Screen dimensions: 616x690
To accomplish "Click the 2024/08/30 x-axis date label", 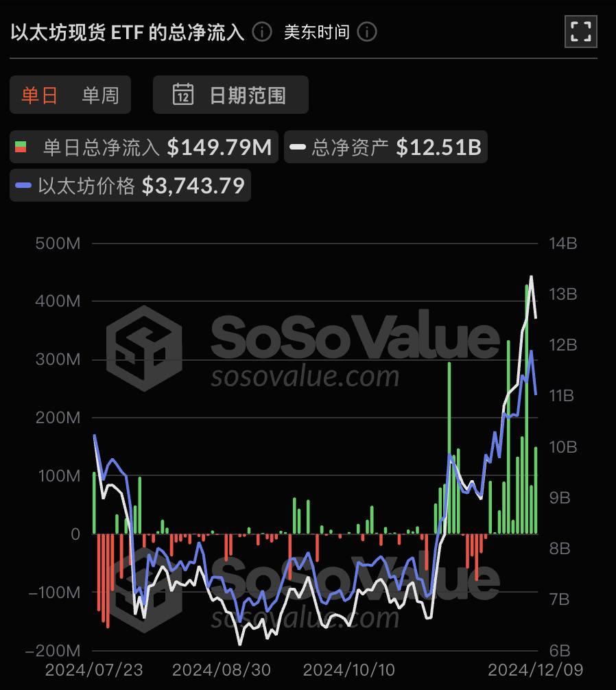I will click(222, 670).
